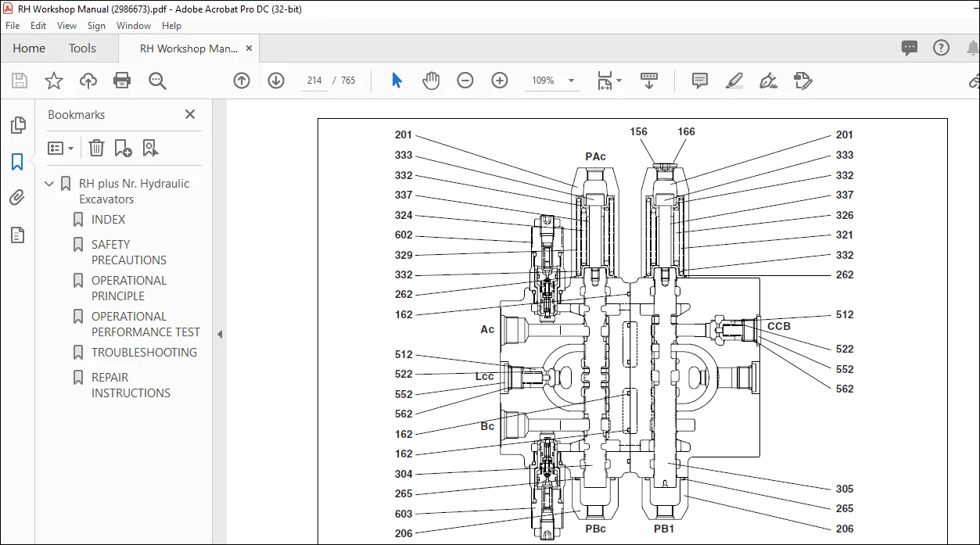Click the upload to cloud icon
This screenshot has width=980, height=545.
[88, 81]
